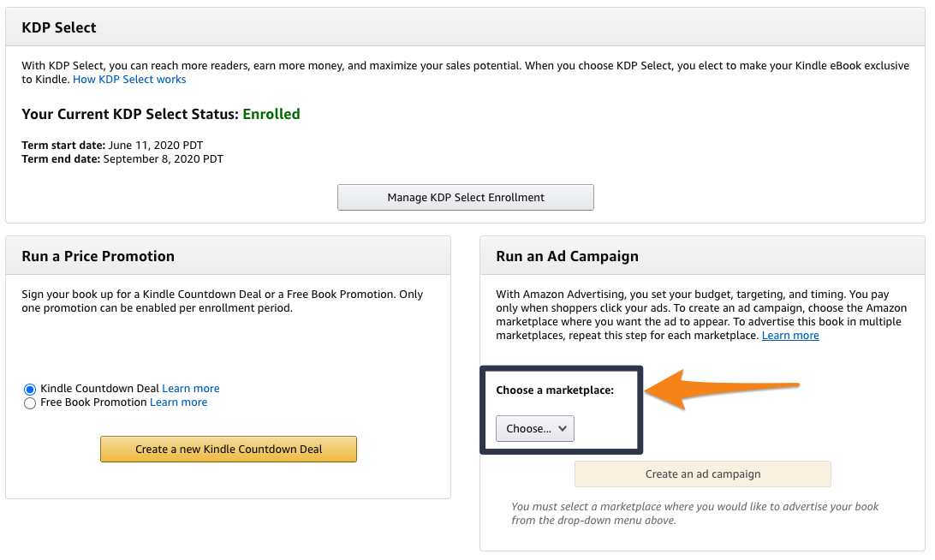
Task: Click the KDP Select section header
Action: (58, 27)
